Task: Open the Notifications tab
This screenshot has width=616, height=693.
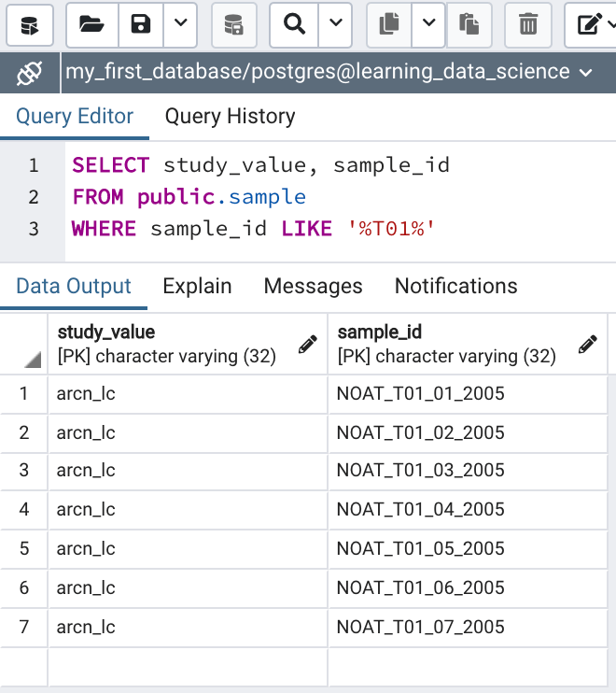Action: tap(455, 286)
